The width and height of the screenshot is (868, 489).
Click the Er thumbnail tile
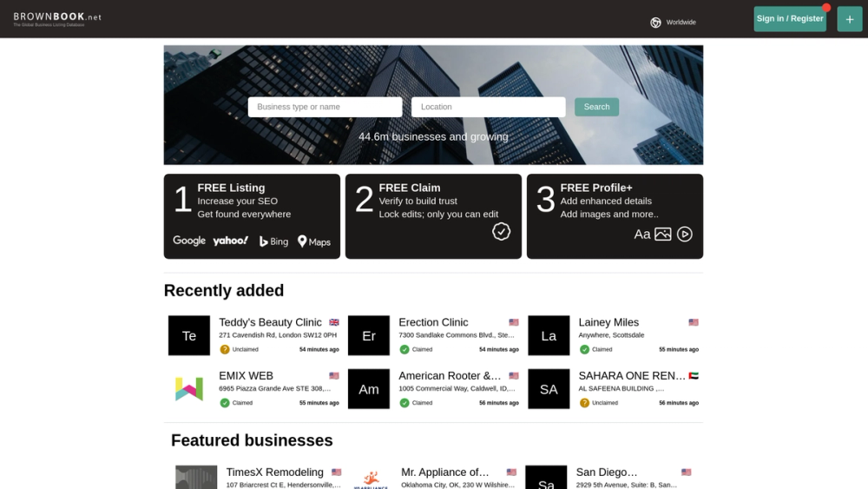[x=369, y=335]
